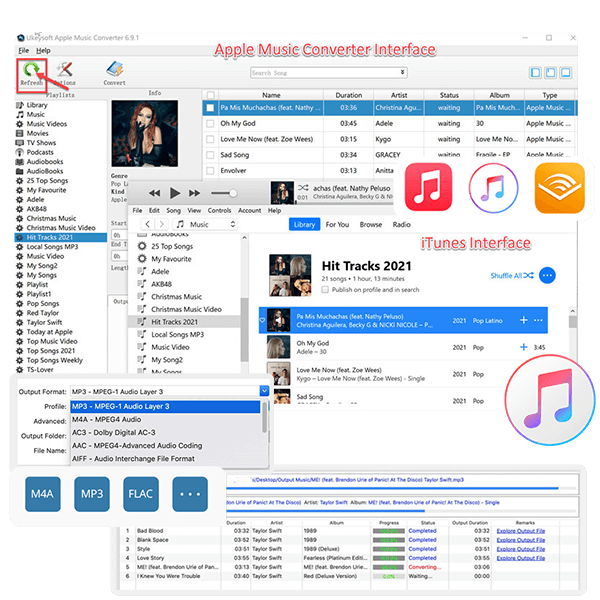Open the iTunes Account menu
The height and width of the screenshot is (600, 600).
click(x=249, y=210)
